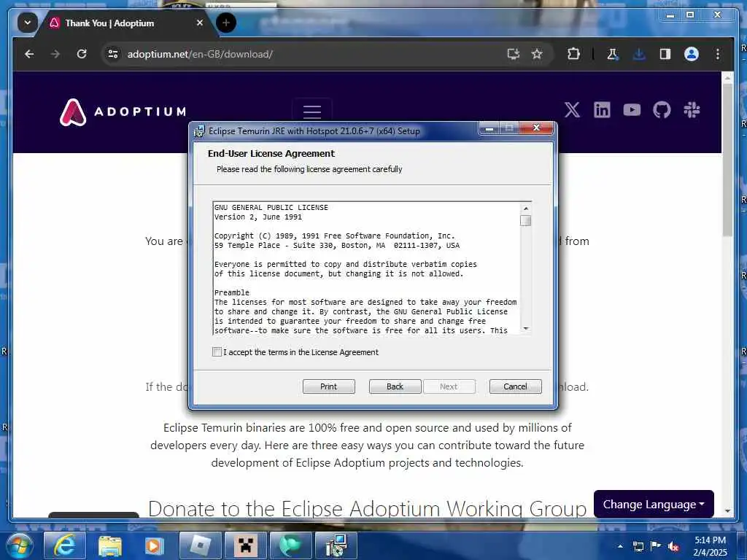Open a new browser tab
This screenshot has height=560, width=747.
pos(226,23)
